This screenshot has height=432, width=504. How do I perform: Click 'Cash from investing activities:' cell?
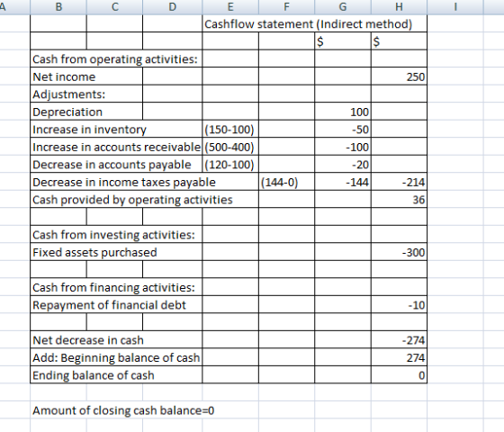coord(116,235)
